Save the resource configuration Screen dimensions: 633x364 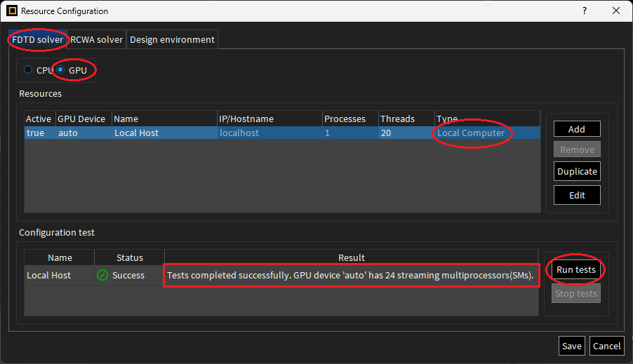[x=571, y=346]
